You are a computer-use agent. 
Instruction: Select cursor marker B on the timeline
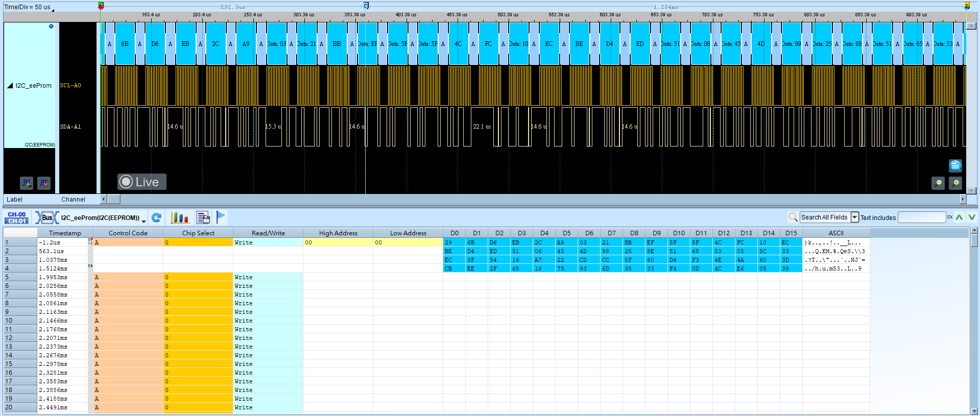pyautogui.click(x=966, y=6)
